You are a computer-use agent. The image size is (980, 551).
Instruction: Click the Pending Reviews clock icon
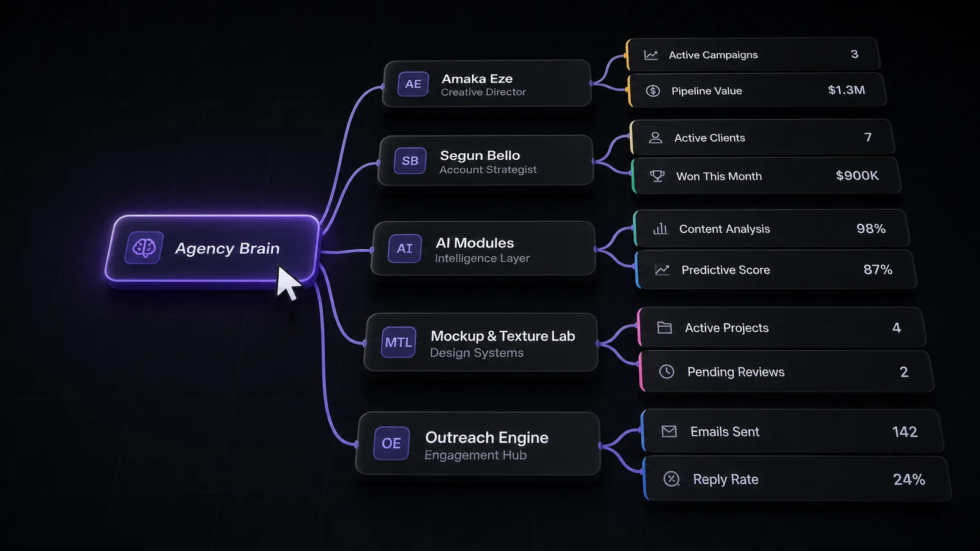(x=667, y=372)
